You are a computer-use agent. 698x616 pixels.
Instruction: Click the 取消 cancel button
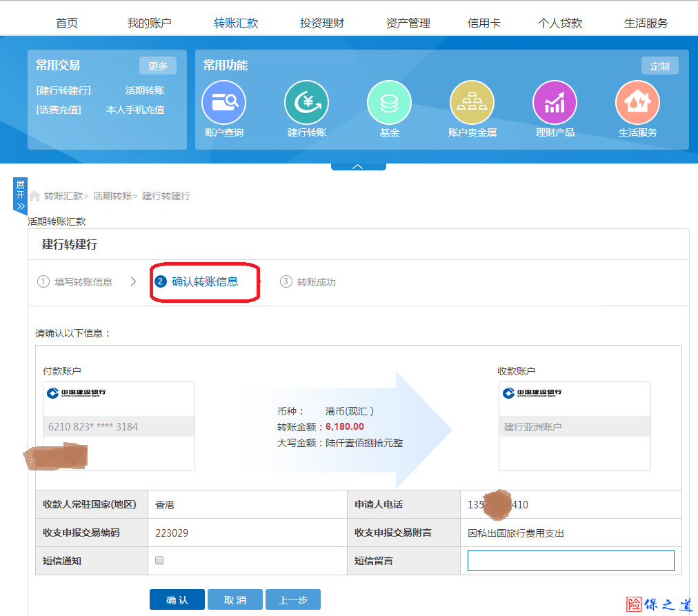pyautogui.click(x=235, y=599)
